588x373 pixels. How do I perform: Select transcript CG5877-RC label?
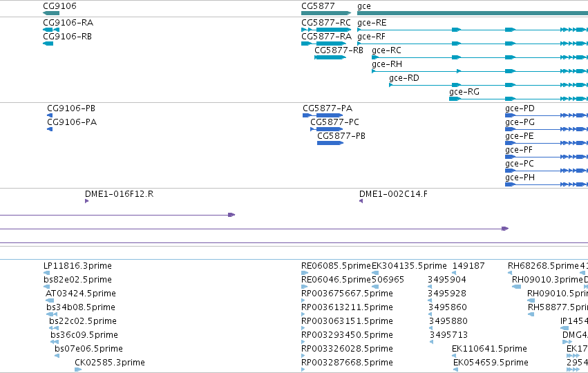tap(326, 23)
